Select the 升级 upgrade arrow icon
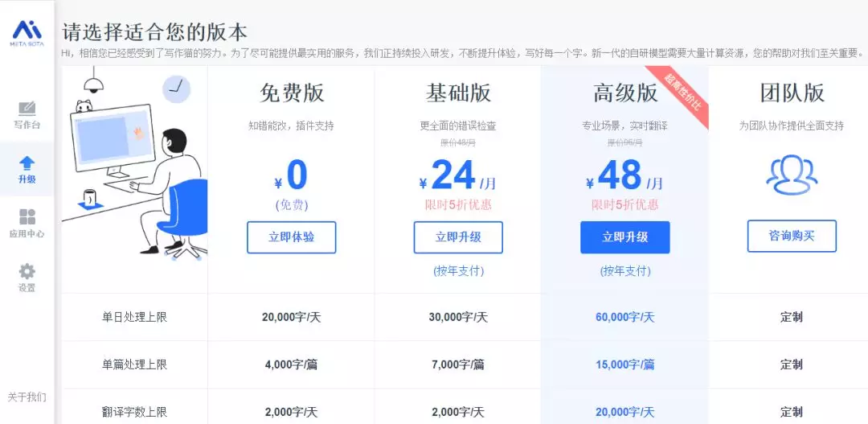Image resolution: width=868 pixels, height=424 pixels. (27, 163)
